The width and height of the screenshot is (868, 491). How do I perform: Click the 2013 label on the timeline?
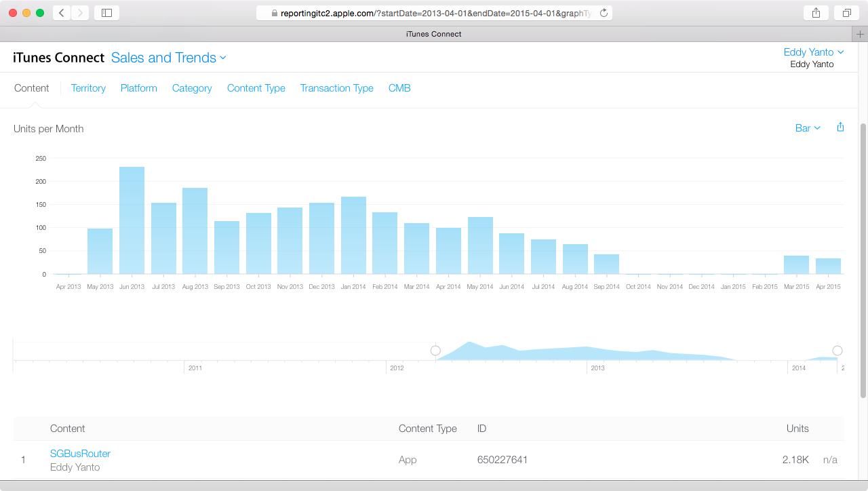tap(597, 368)
